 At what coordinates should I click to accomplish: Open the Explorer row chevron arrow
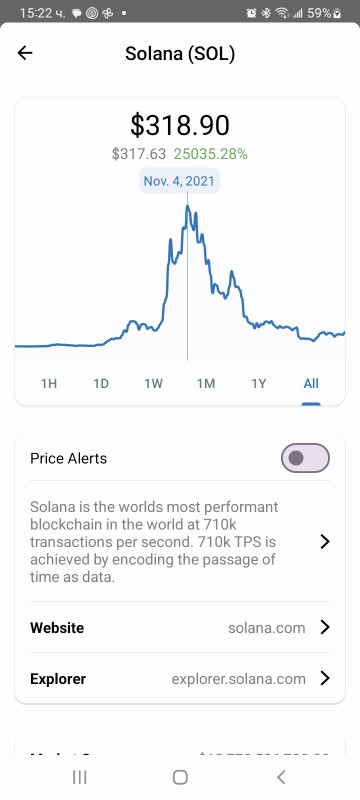point(325,679)
